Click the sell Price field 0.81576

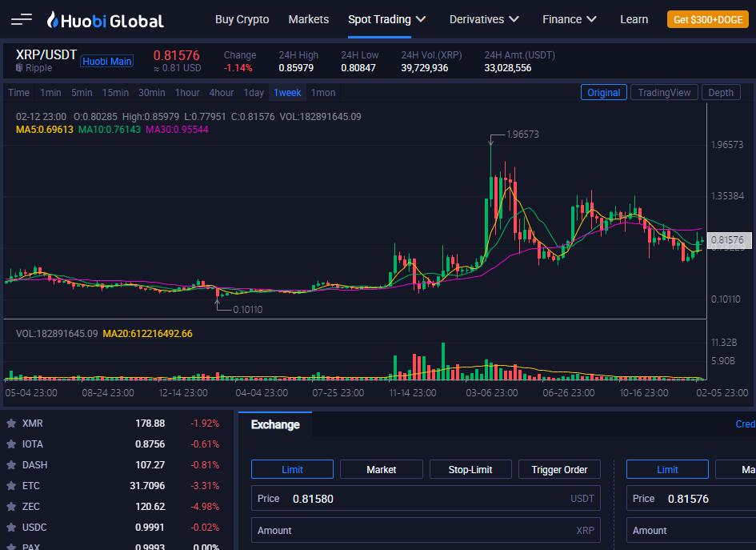pyautogui.click(x=691, y=499)
